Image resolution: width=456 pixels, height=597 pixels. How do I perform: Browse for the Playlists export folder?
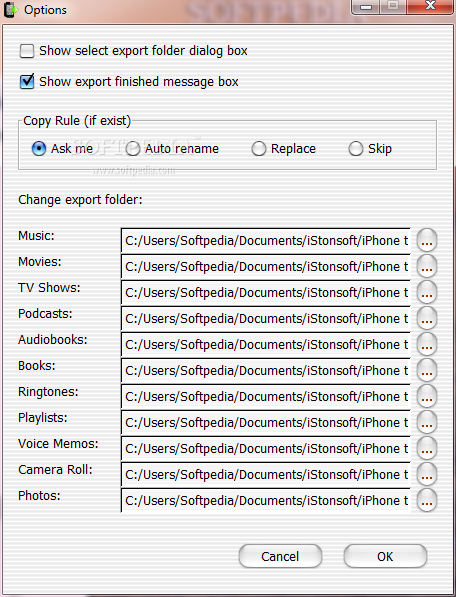pos(427,422)
